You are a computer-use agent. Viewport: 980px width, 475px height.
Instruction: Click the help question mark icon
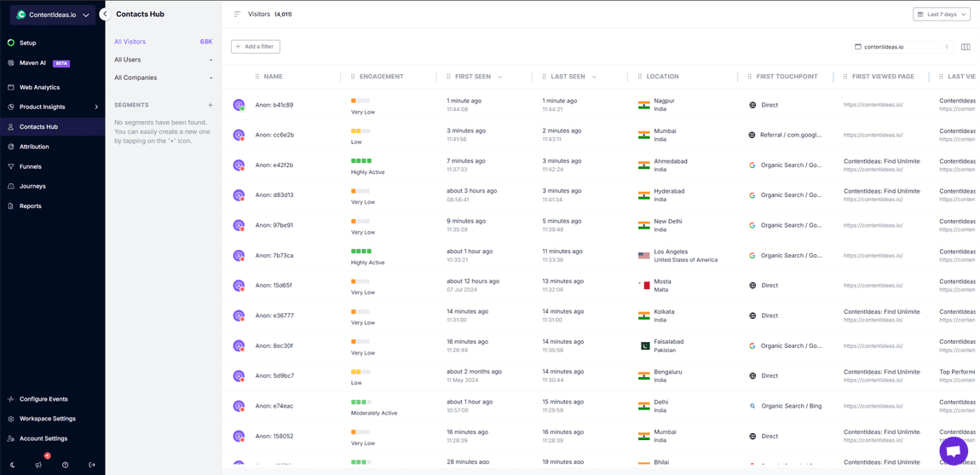tap(65, 465)
